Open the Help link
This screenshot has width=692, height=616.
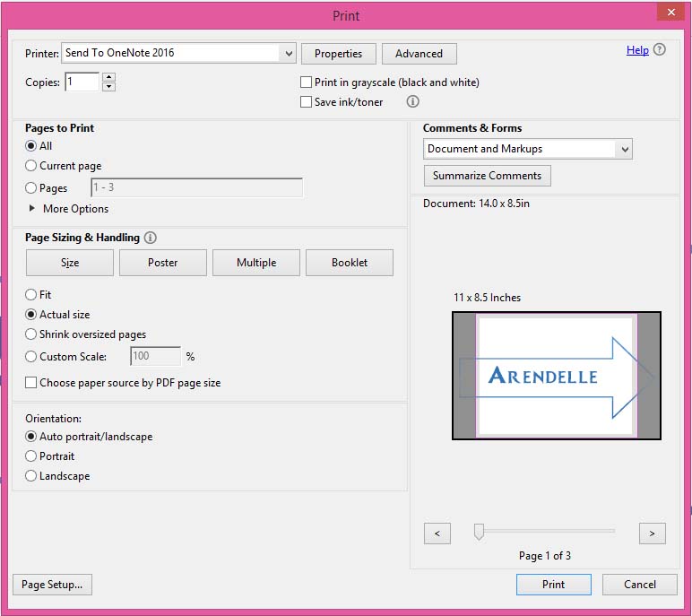click(x=637, y=50)
